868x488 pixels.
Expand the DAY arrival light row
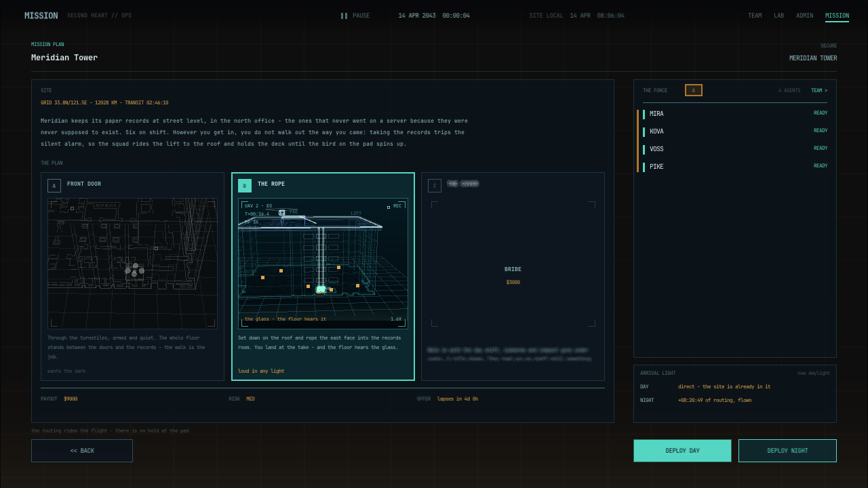pyautogui.click(x=735, y=387)
